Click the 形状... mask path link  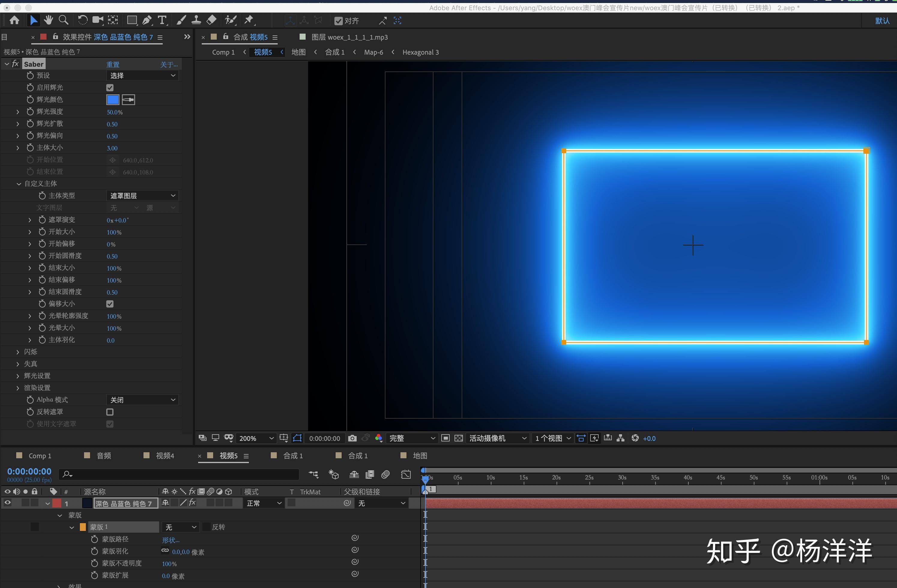point(171,540)
